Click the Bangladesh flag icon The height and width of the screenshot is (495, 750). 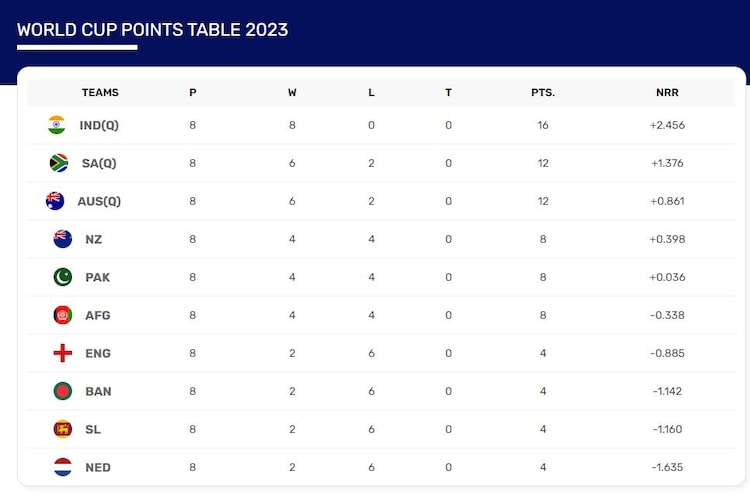tap(63, 391)
